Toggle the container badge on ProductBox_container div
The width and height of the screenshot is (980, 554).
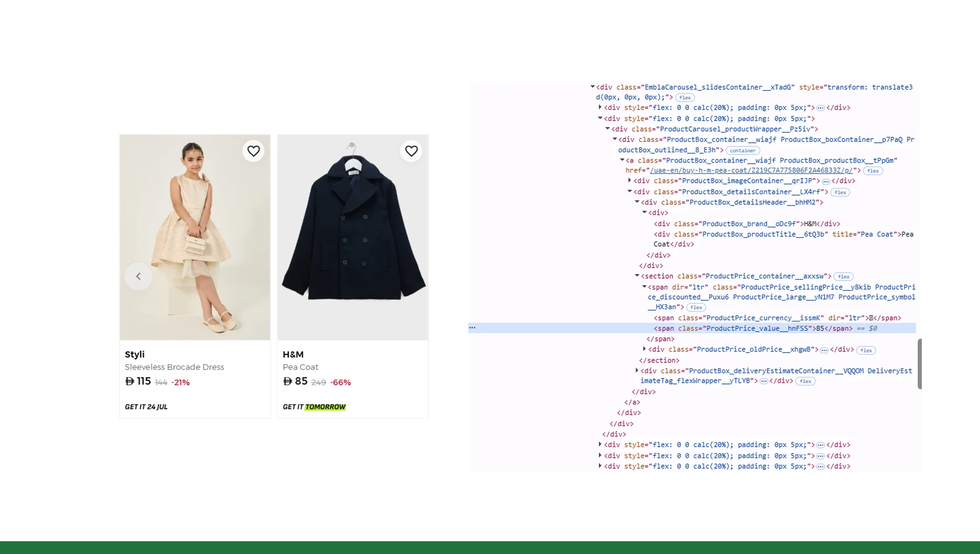point(743,150)
